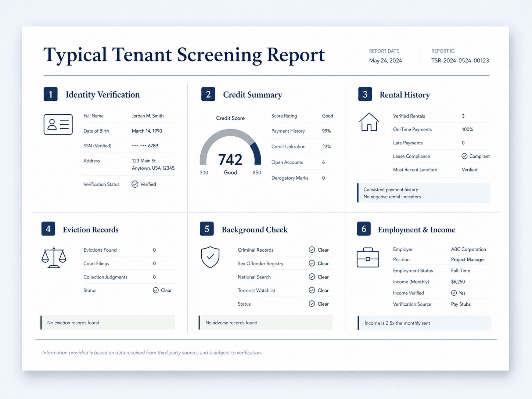The width and height of the screenshot is (532, 399).
Task: Select the On-Time Payments value "100%"
Action: point(467,129)
